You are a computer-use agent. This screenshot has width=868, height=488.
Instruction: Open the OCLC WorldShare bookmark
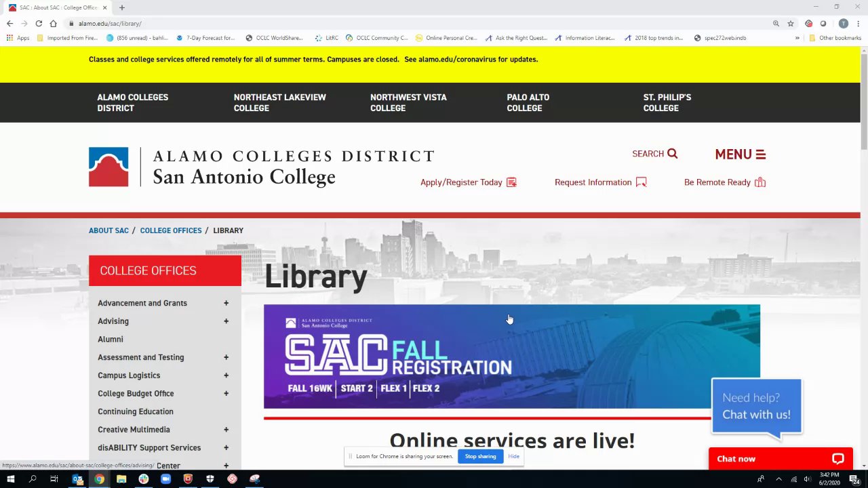(x=275, y=38)
